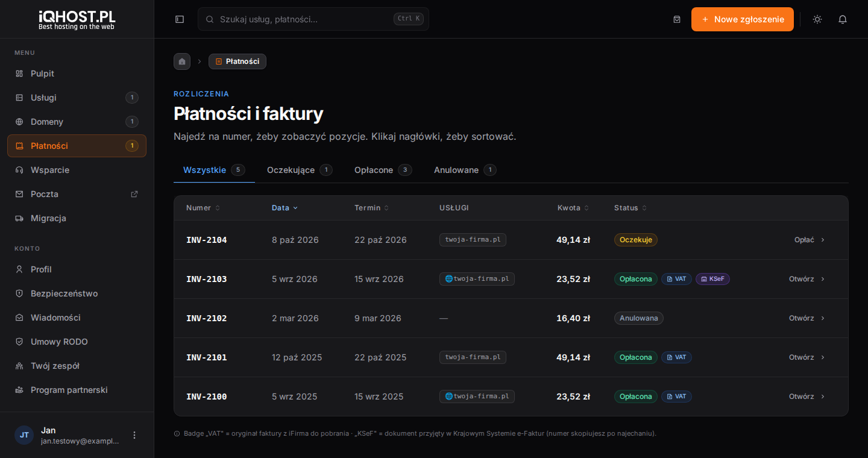Click the VAT badge on INV-2103
The image size is (868, 458).
(x=676, y=279)
